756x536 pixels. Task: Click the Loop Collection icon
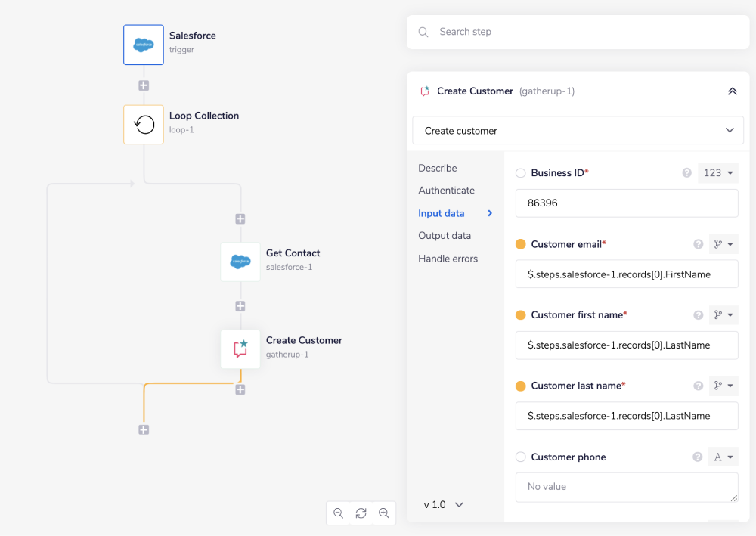click(143, 122)
